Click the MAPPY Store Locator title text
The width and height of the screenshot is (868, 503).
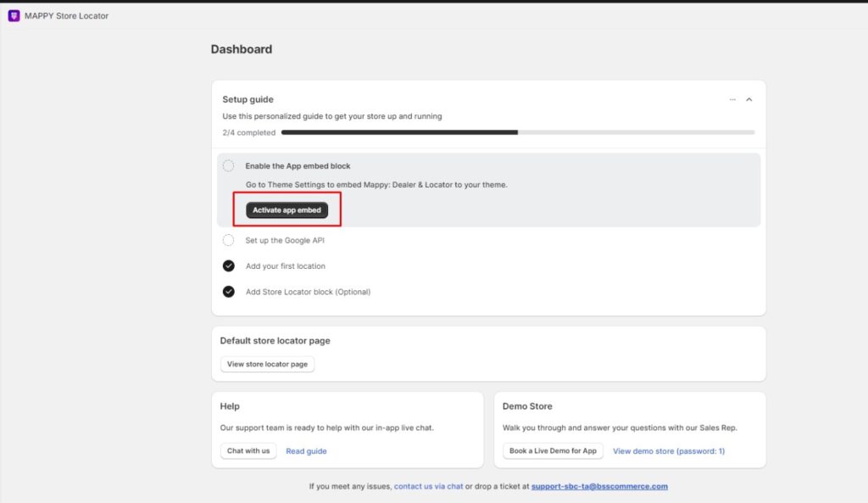tap(66, 16)
